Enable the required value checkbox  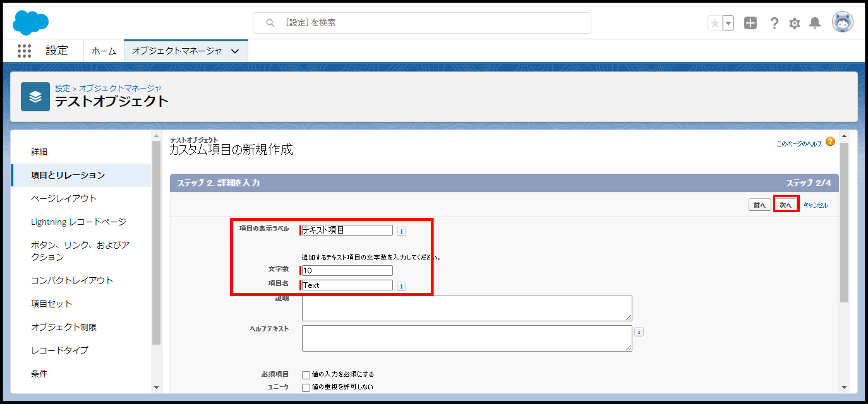306,375
